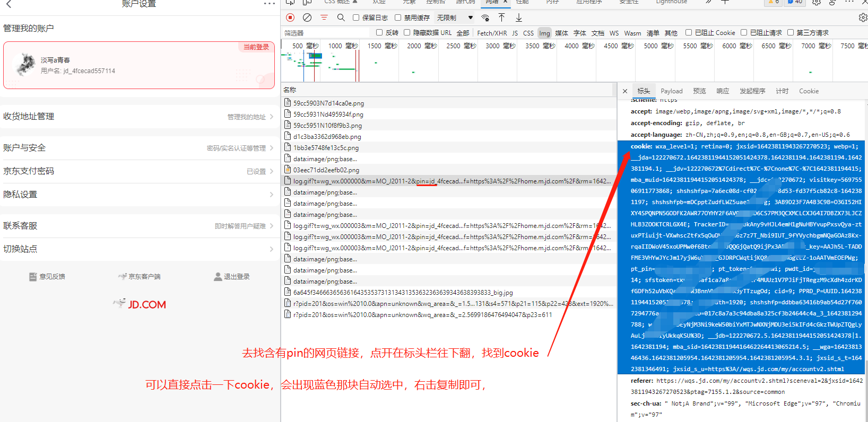Switch to Payload tab
The height and width of the screenshot is (422, 868).
click(672, 91)
